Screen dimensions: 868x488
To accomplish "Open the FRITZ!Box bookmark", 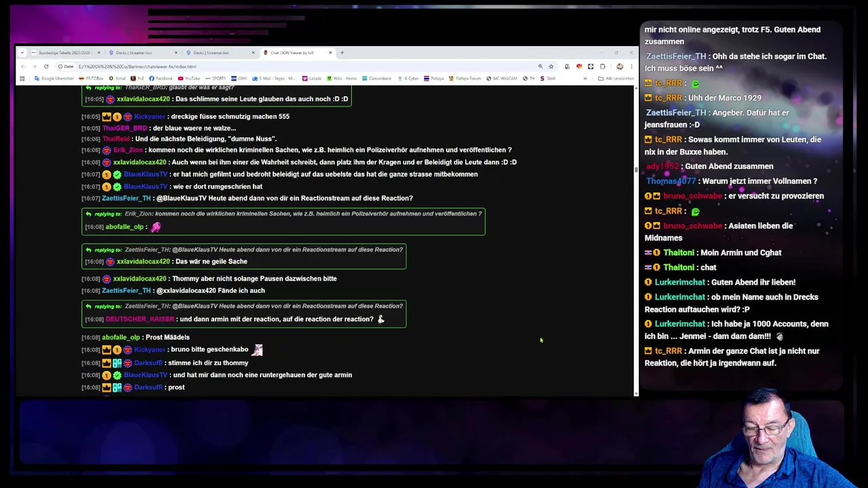I will [x=91, y=79].
